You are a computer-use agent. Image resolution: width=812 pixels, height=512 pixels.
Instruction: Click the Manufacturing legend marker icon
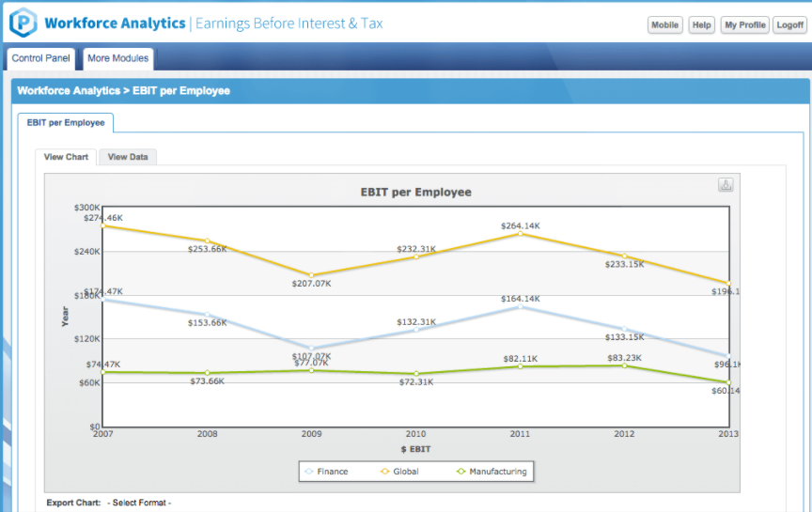[x=461, y=472]
